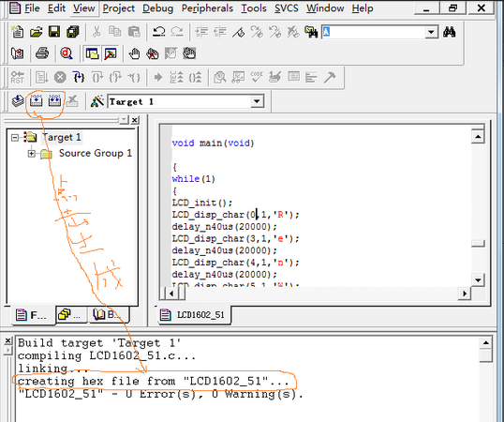This screenshot has height=422, width=504.
Task: Click the Start/Stop Debug Session icon
Action: tap(66, 53)
